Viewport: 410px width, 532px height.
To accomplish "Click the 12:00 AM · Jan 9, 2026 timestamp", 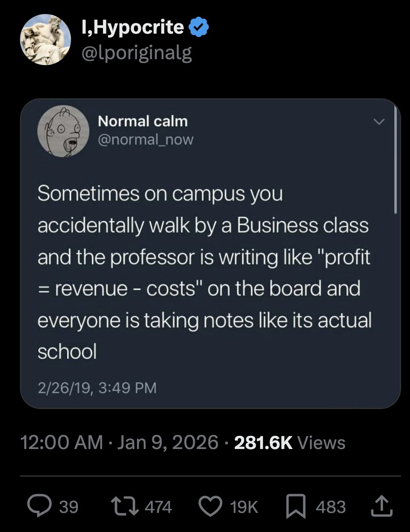I will tap(119, 442).
